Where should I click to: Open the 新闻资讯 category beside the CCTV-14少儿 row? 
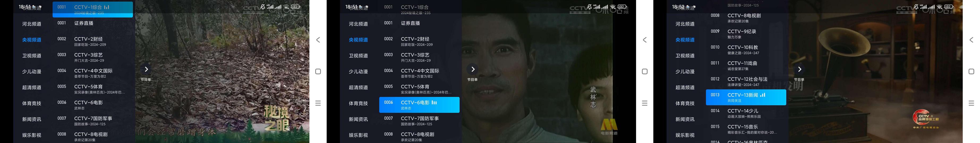click(685, 119)
